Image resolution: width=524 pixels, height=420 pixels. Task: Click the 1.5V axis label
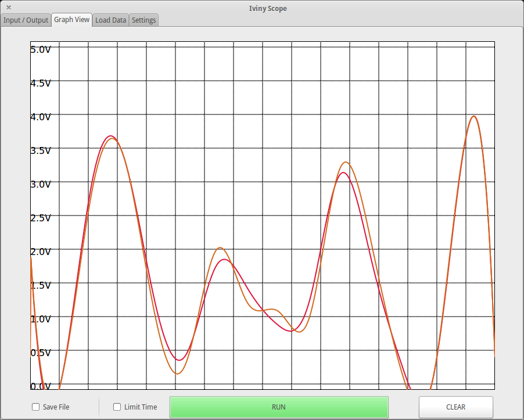[x=41, y=285]
